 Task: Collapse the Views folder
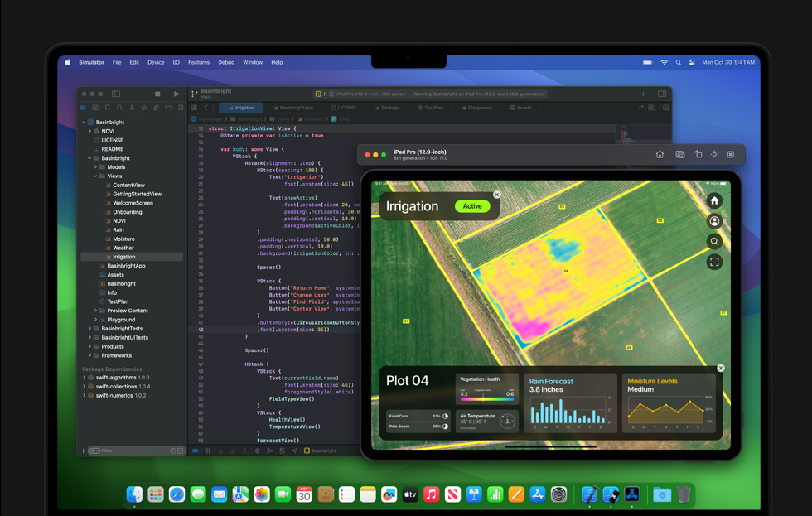point(95,176)
